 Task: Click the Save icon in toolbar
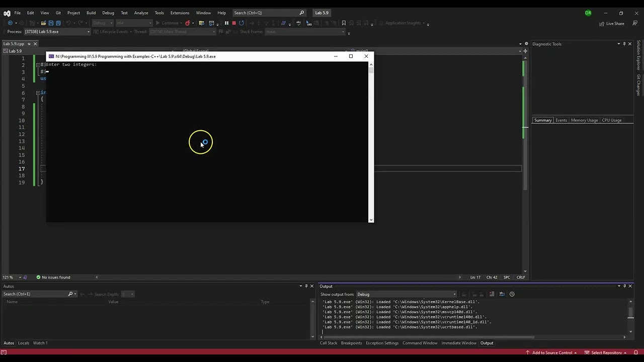[x=51, y=23]
